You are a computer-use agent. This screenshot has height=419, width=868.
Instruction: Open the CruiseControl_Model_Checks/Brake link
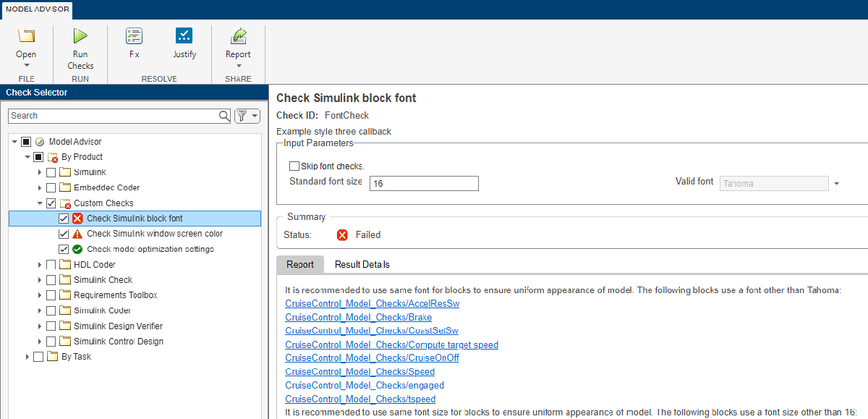coord(359,317)
